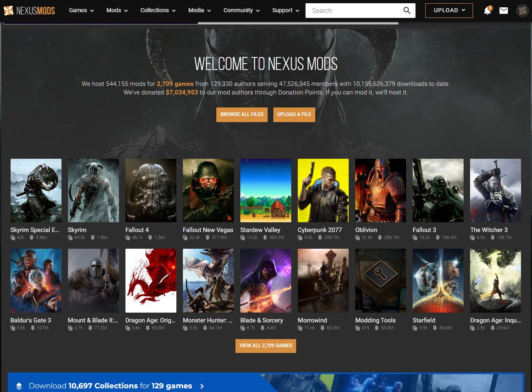Open the Fallout 3 cover image
The width and height of the screenshot is (532, 392).
438,191
